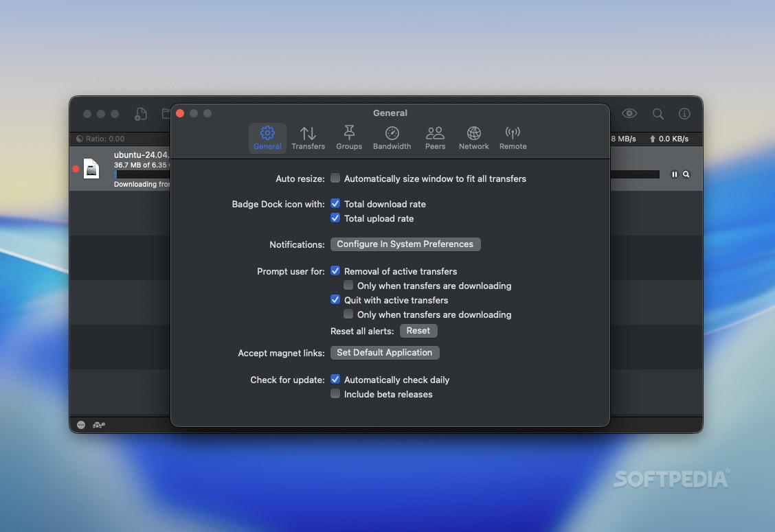Toggle Quit with active transfers prompt
Viewport: 775px width, 532px height.
pos(335,299)
